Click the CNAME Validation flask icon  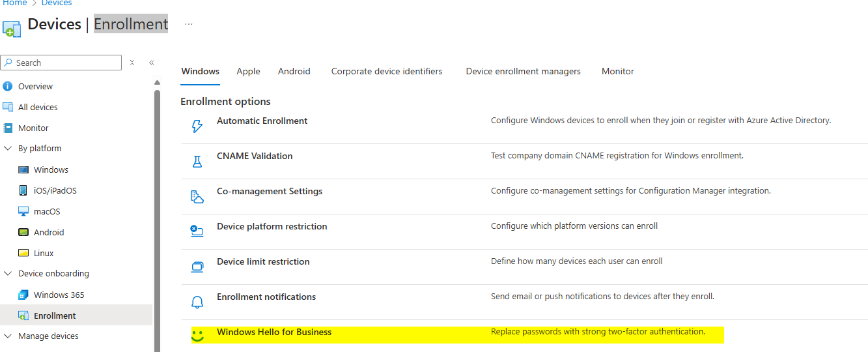197,162
